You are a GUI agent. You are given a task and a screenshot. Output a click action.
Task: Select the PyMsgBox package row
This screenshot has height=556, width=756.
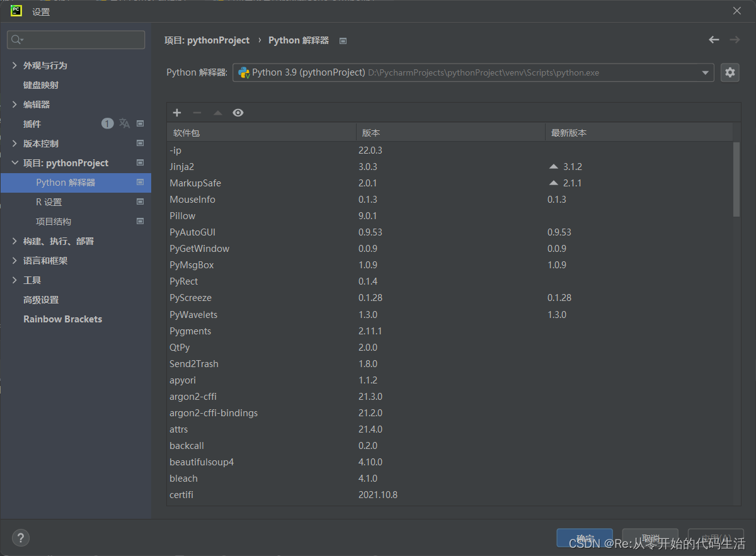(450, 265)
